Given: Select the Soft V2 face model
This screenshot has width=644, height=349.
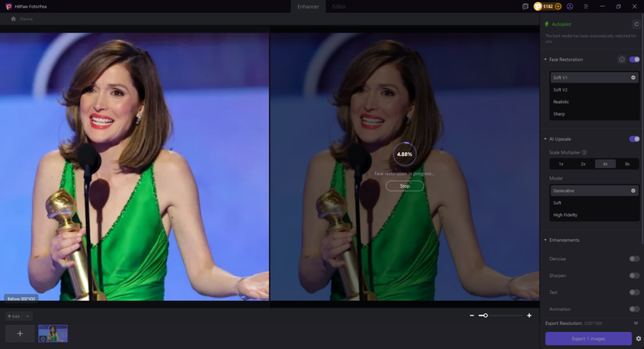Looking at the screenshot, I should [x=594, y=89].
